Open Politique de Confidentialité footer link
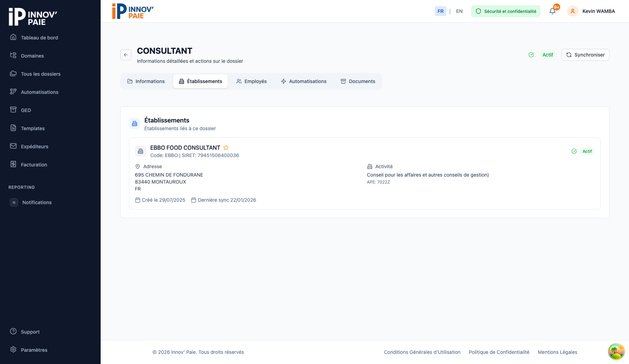Screen dimensions: 629x364 [x=499, y=352]
